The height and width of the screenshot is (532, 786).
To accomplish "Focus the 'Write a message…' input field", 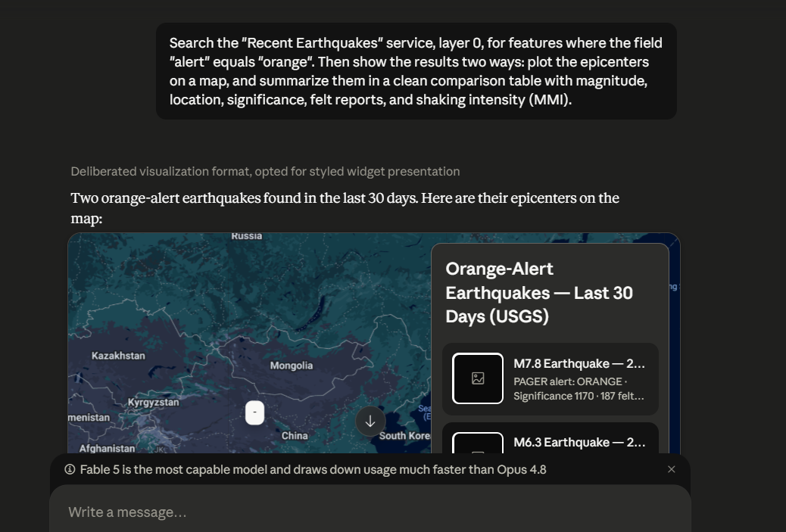I will (x=370, y=512).
